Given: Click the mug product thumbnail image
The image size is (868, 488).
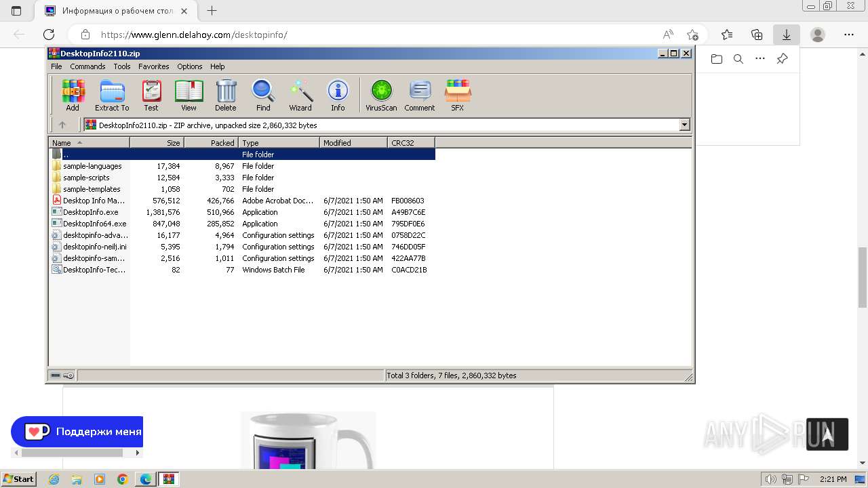Looking at the screenshot, I should pyautogui.click(x=308, y=441).
